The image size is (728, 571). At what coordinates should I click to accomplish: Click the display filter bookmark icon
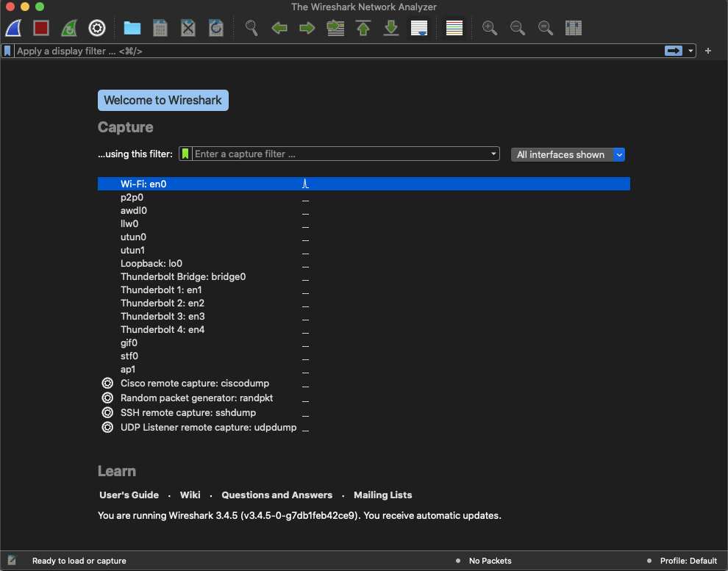click(7, 51)
